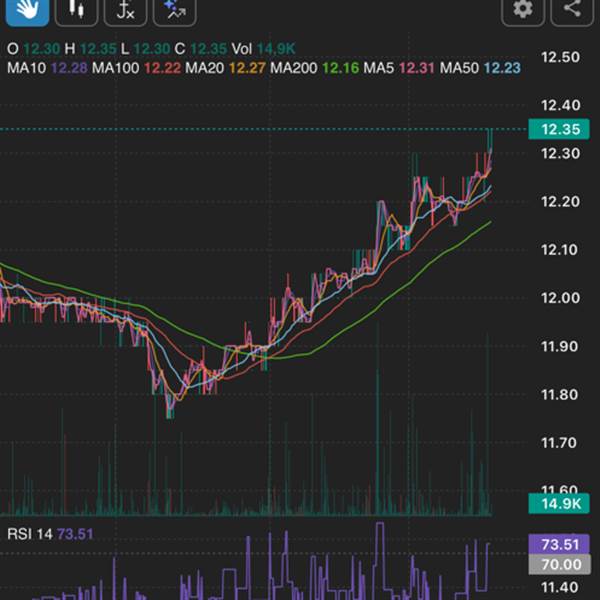Tap the 12.00 price axis label
Viewport: 600px width, 600px height.
[560, 298]
